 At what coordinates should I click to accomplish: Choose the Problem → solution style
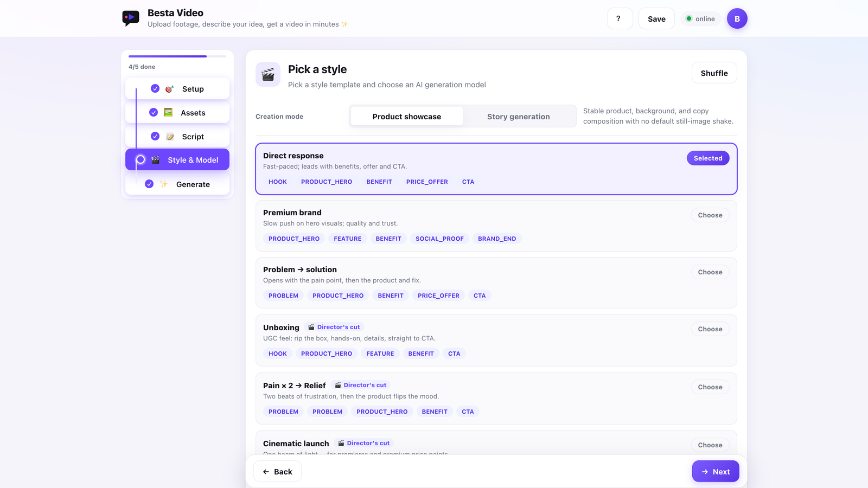point(710,272)
